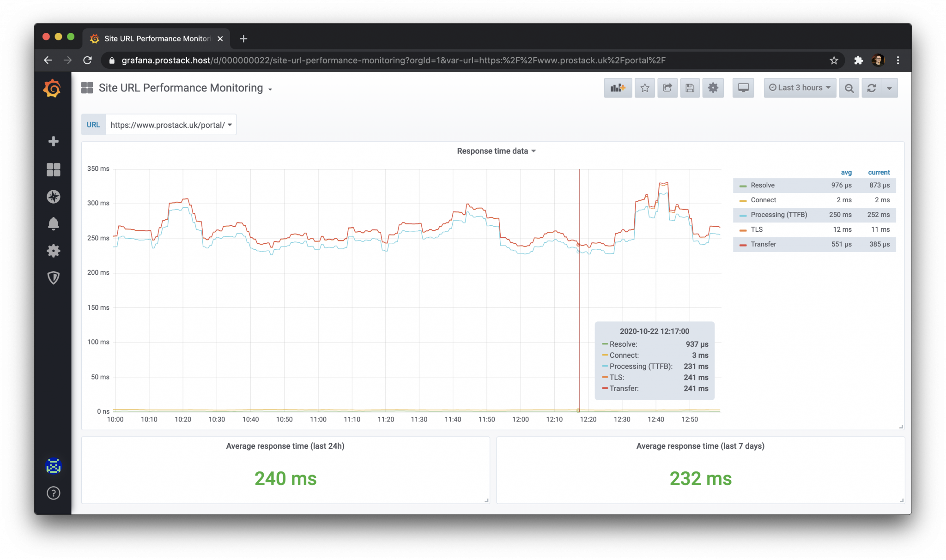Viewport: 946px width, 560px height.
Task: Click the TLS legend color swatch
Action: tap(743, 230)
